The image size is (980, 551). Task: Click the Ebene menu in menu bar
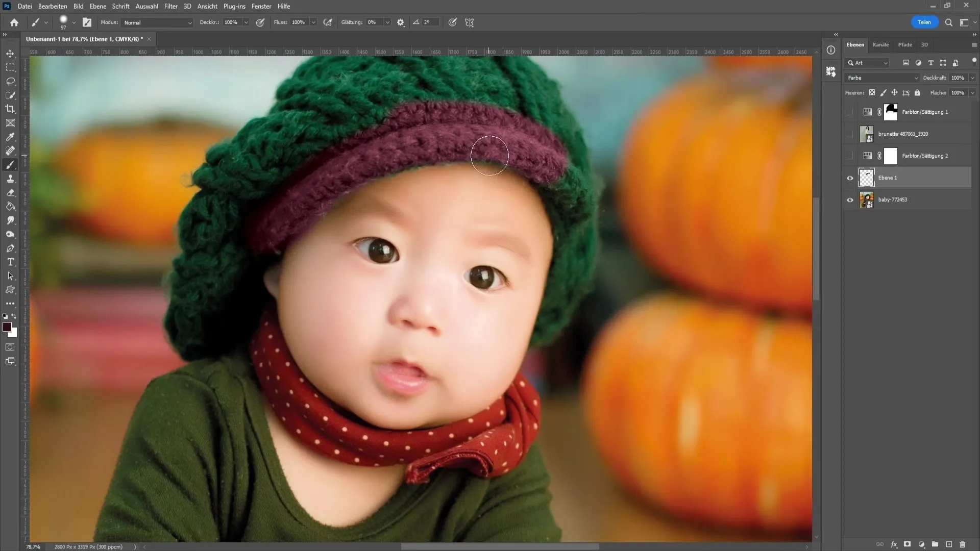tap(97, 6)
